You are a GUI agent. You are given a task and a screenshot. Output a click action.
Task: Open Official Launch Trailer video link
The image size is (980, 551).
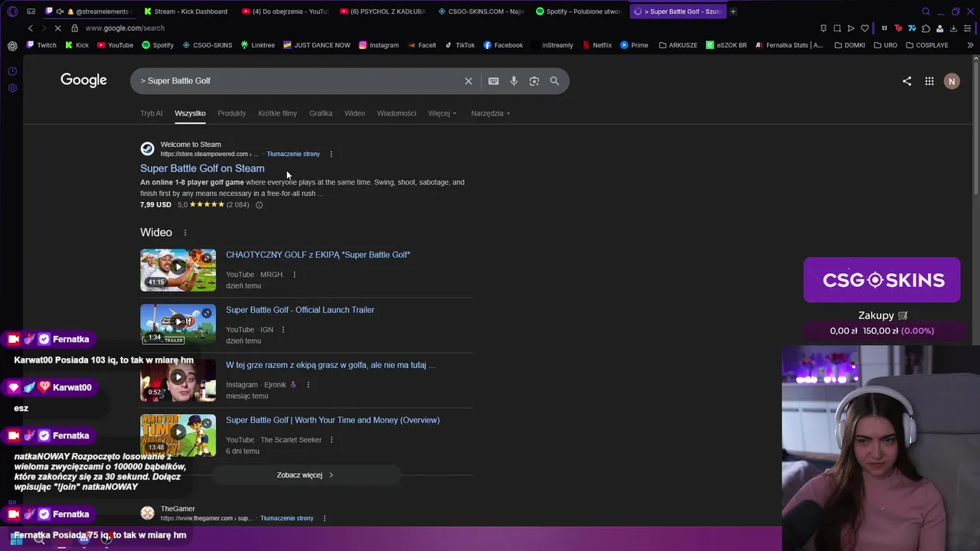(300, 310)
